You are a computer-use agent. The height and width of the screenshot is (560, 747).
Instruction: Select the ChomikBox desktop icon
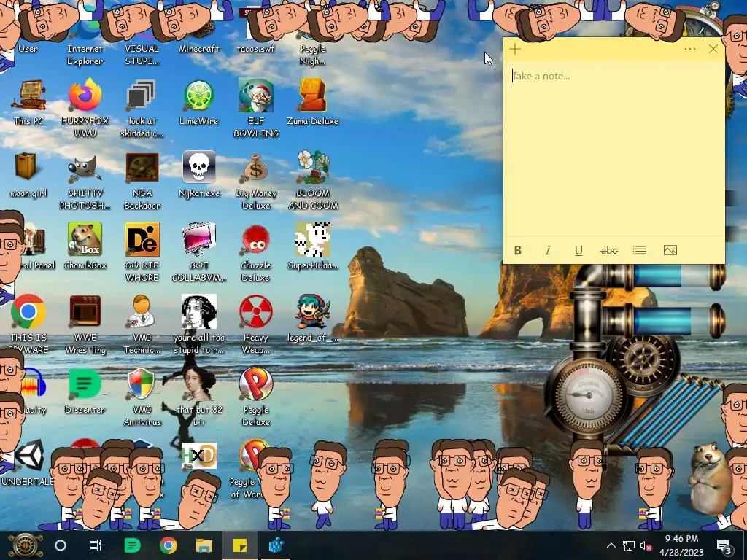point(85,246)
